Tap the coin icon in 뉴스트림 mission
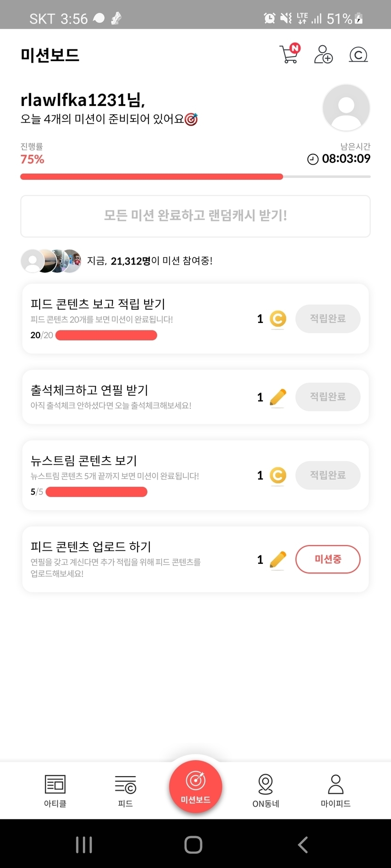This screenshot has height=868, width=391. pos(278,475)
